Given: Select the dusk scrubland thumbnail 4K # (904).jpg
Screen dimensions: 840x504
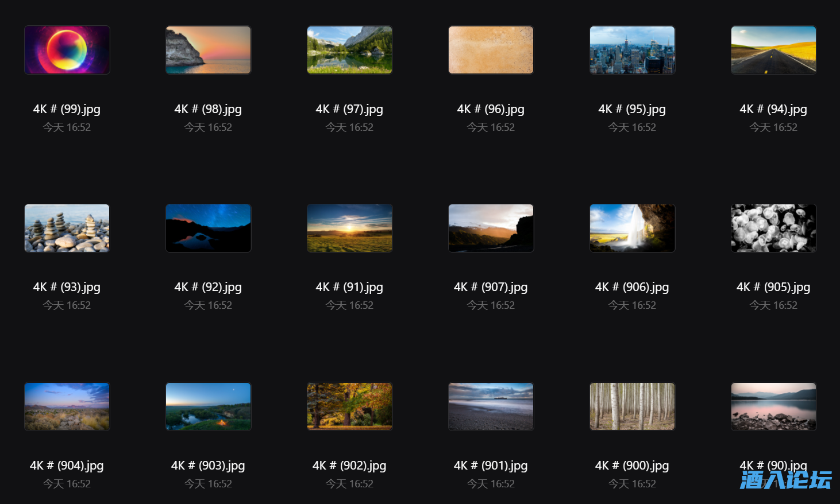Looking at the screenshot, I should click(67, 406).
